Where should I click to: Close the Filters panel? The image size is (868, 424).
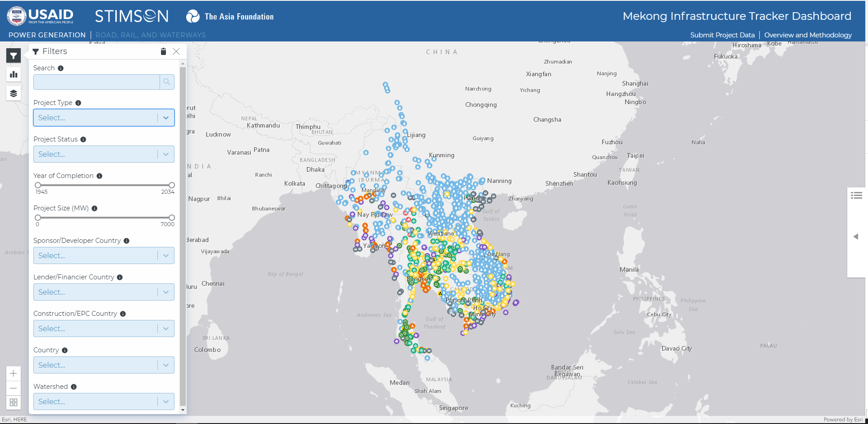coord(176,51)
